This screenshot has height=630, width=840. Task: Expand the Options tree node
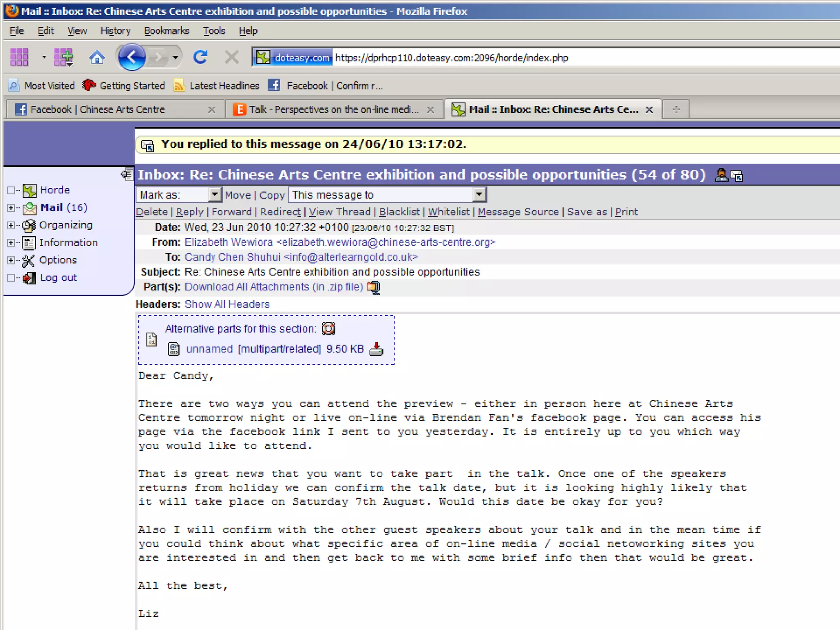coord(11,260)
